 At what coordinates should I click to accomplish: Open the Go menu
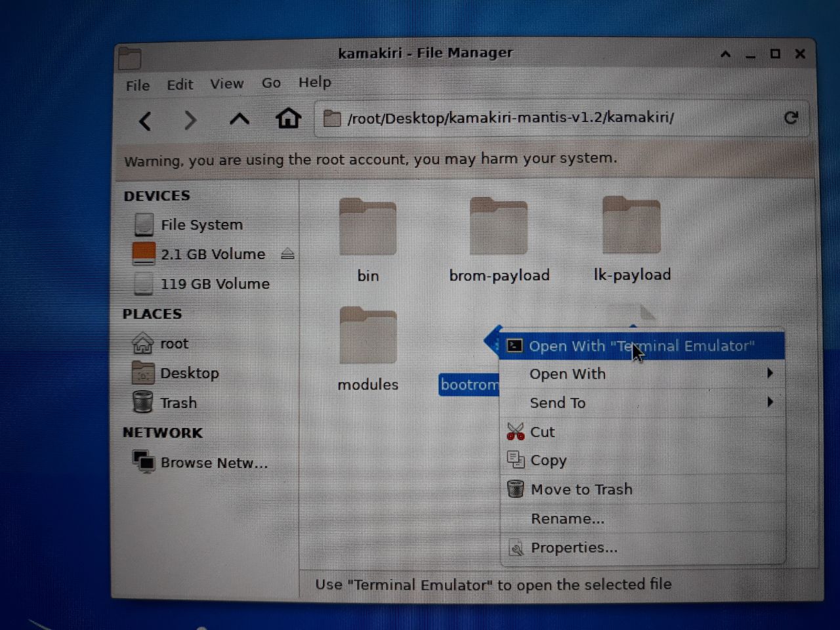[x=271, y=83]
